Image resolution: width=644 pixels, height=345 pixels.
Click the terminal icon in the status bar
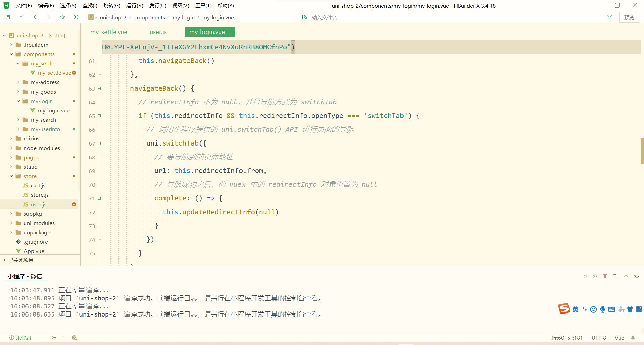click(x=64, y=338)
